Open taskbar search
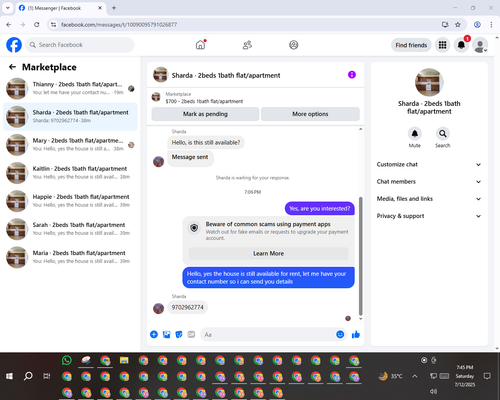This screenshot has width=500, height=400. pos(28,376)
